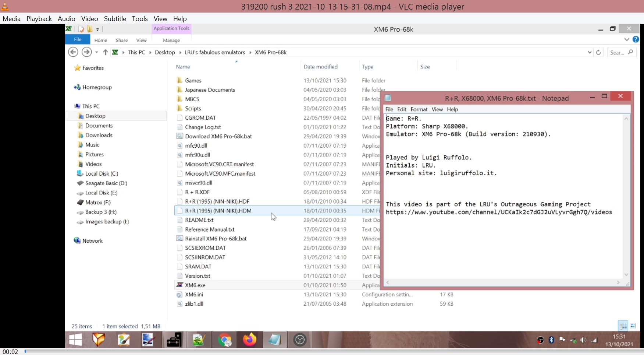This screenshot has width=644, height=355.
Task: Open the address bar history dropdown
Action: coord(590,52)
